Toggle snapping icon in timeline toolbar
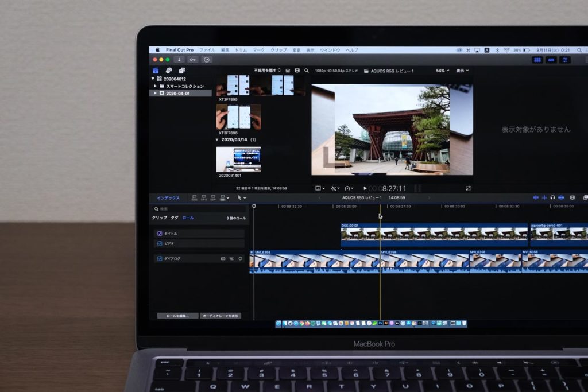Image resolution: width=588 pixels, height=392 pixels. [561, 197]
